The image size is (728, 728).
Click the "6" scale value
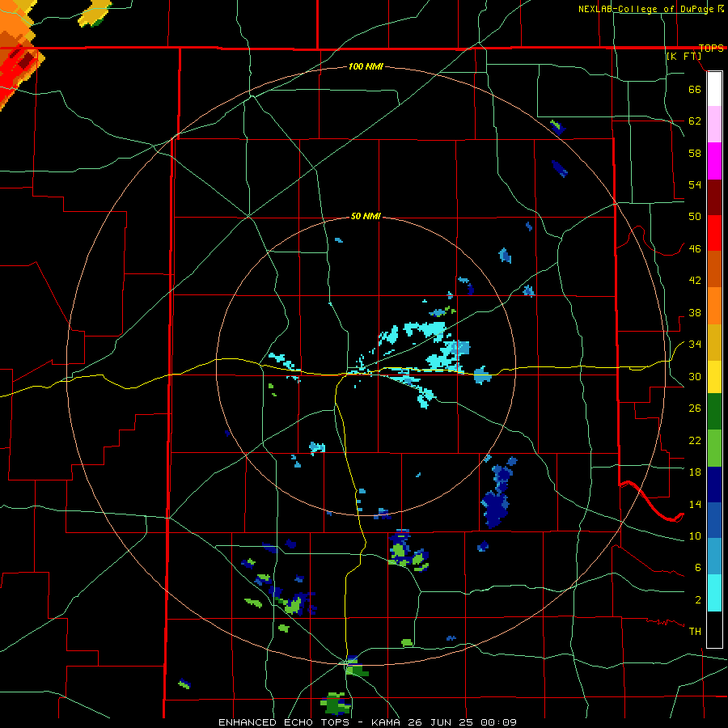tap(698, 568)
